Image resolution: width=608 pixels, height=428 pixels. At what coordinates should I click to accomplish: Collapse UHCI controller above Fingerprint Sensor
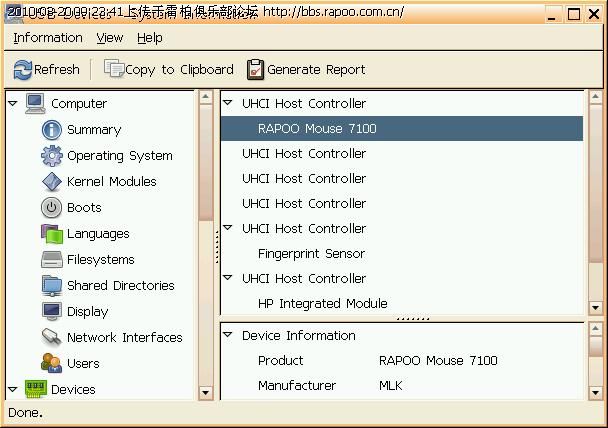pos(228,228)
